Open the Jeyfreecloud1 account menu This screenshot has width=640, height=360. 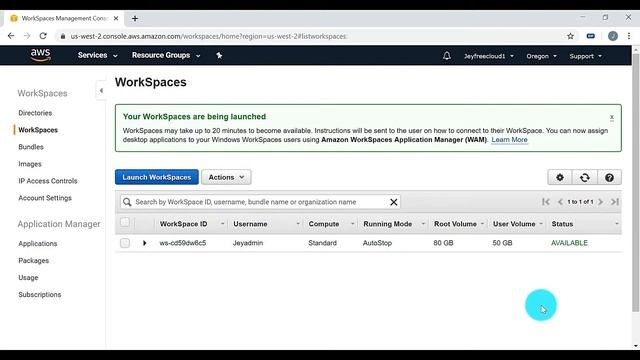click(489, 56)
